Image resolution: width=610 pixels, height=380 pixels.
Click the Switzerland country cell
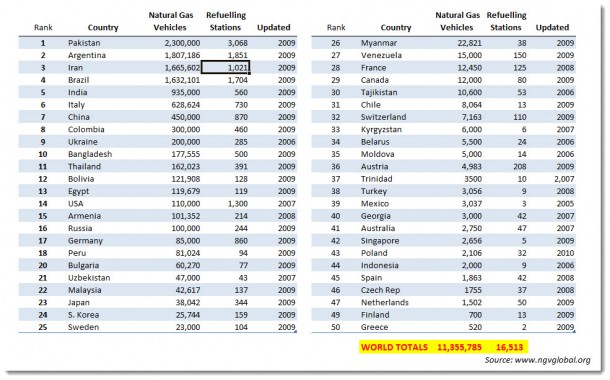pyautogui.click(x=383, y=117)
